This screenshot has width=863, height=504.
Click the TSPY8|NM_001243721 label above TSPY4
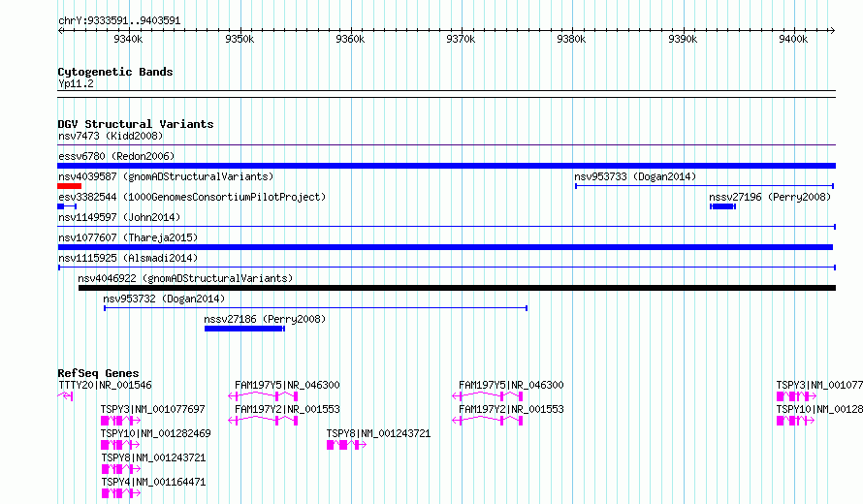pyautogui.click(x=153, y=457)
